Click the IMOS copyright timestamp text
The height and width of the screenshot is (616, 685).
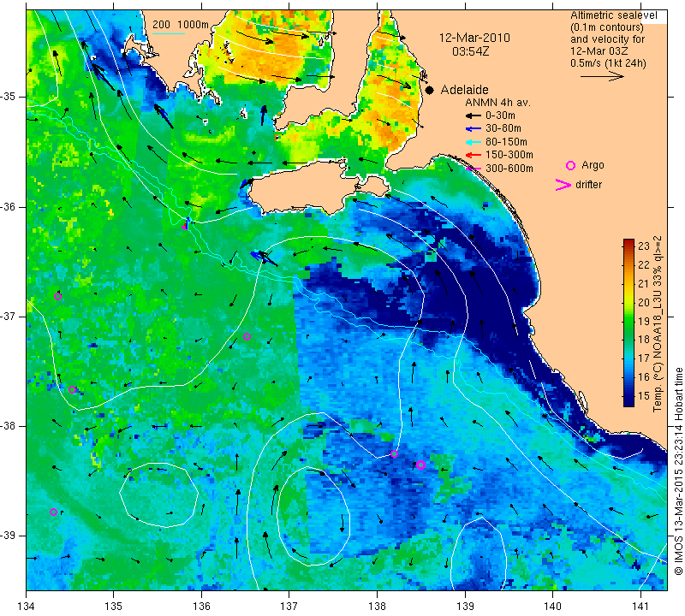click(x=678, y=471)
